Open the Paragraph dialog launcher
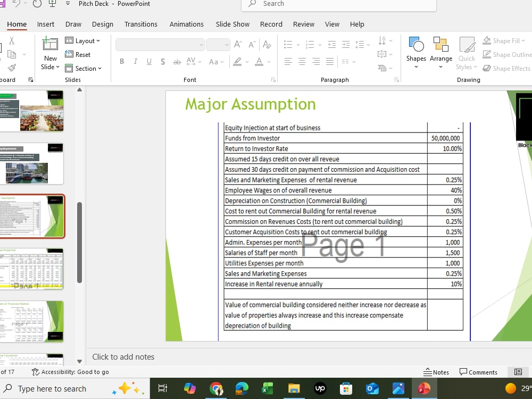 (x=397, y=80)
